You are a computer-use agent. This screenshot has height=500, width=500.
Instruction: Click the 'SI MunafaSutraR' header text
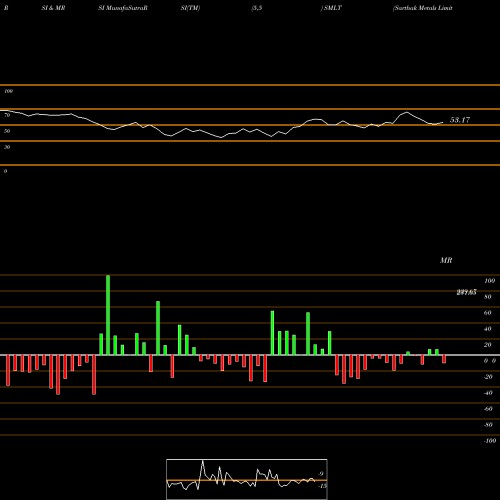click(x=123, y=8)
